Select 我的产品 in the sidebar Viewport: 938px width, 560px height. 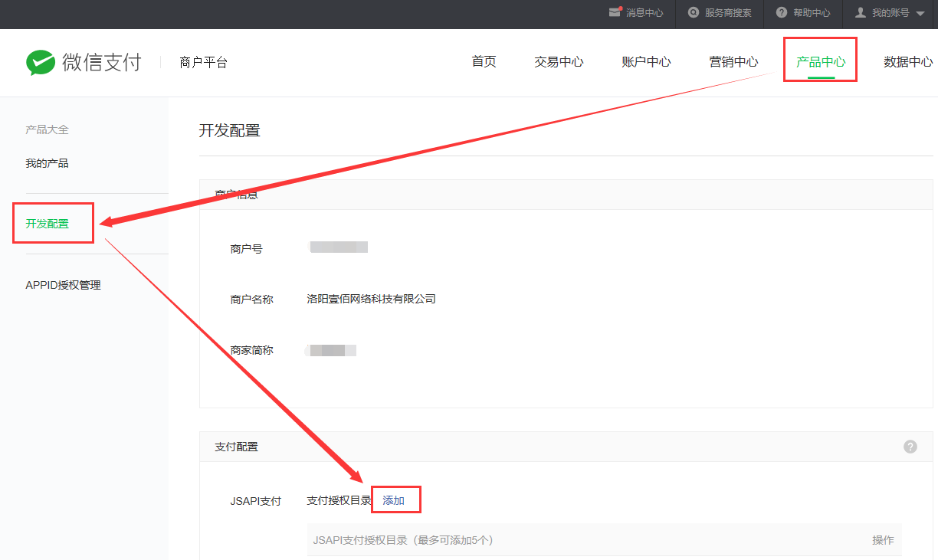tap(47, 163)
